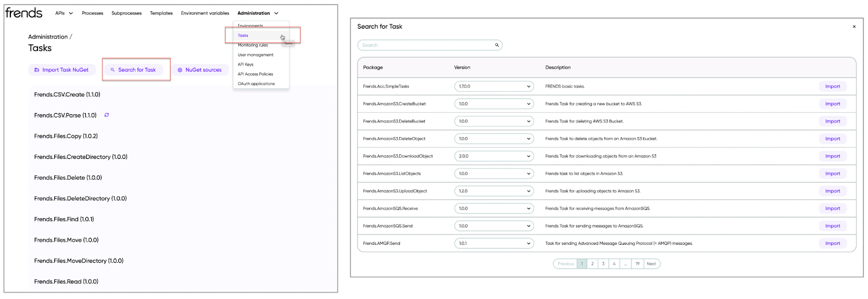The image size is (868, 299).
Task: Open version dropdown for Frends.AmazonSQS.Receive
Action: click(494, 209)
